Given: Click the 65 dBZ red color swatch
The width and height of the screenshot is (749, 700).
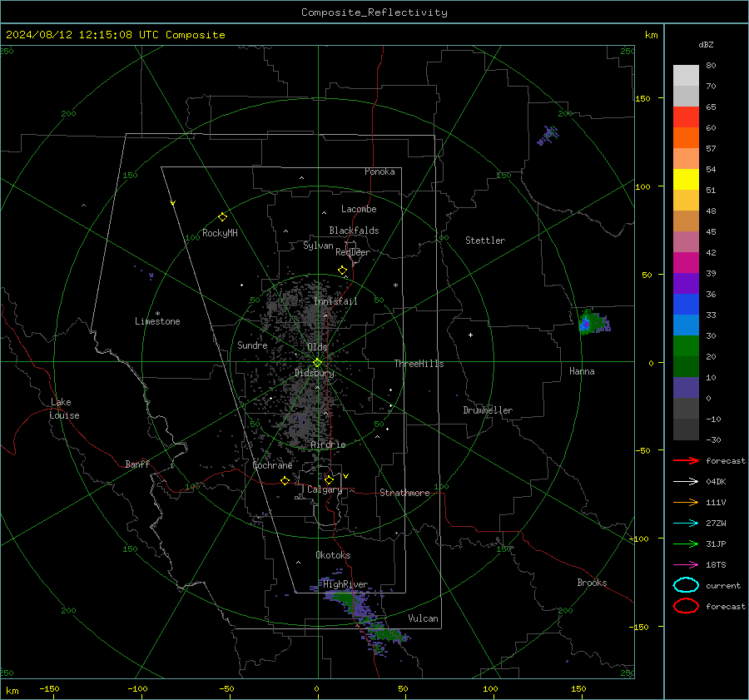Looking at the screenshot, I should [x=686, y=117].
